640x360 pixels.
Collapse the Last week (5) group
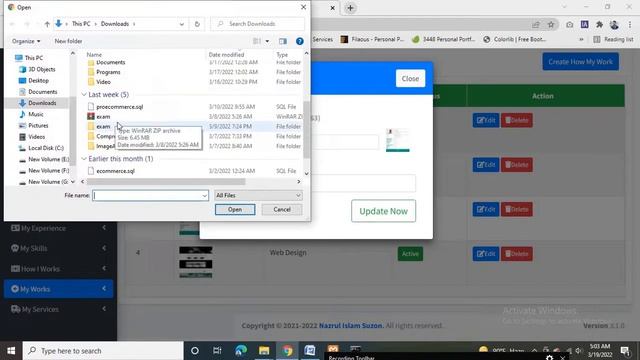(84, 95)
